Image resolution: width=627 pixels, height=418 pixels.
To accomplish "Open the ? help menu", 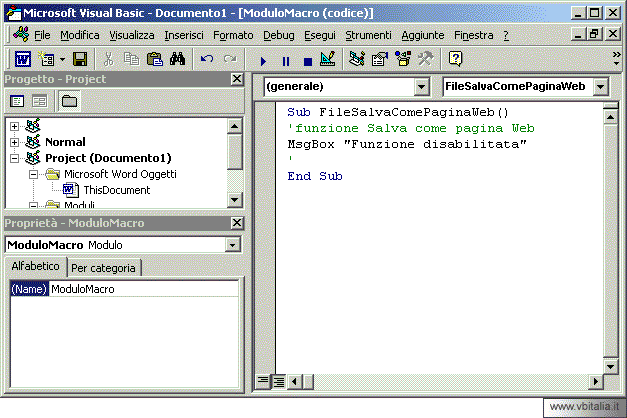I will pos(506,35).
